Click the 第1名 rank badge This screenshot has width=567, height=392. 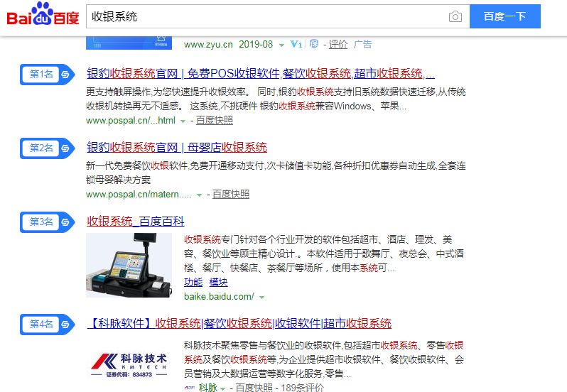(48, 75)
